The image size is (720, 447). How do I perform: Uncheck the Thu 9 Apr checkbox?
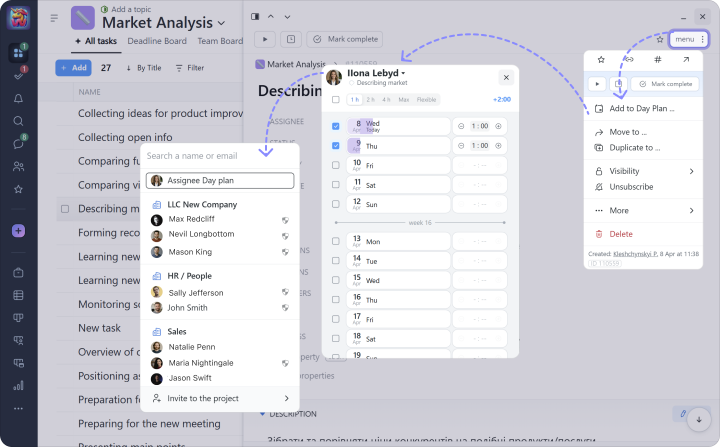pos(335,145)
